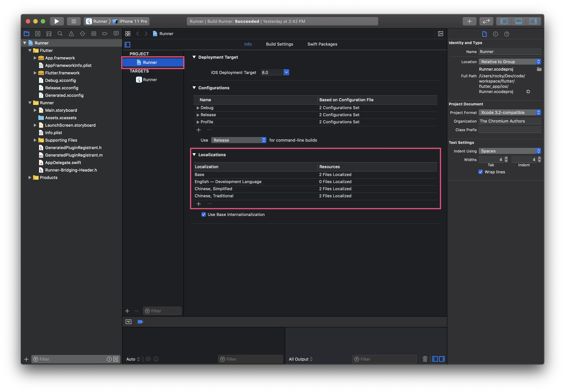Clear the console with trash icon
Viewport: 565px width, 392px height.
[x=425, y=359]
